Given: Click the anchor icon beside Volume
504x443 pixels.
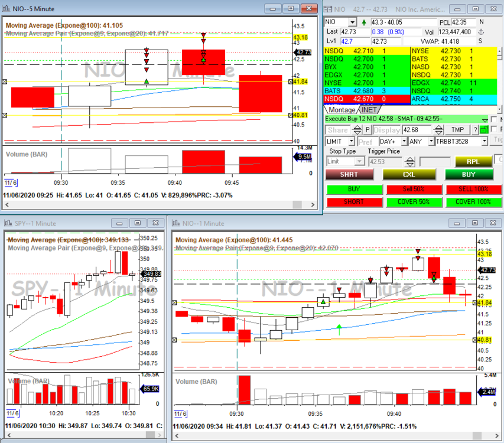Looking at the screenshot, I should pyautogui.click(x=480, y=31).
